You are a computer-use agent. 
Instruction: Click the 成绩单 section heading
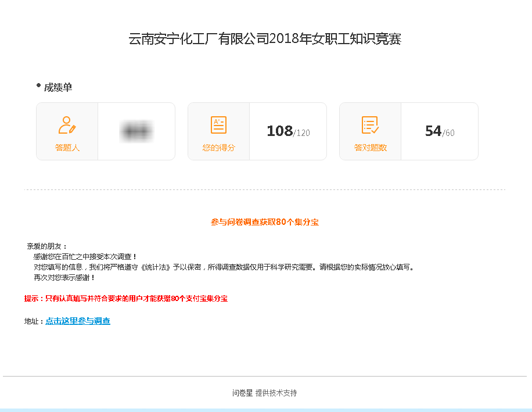[x=58, y=87]
